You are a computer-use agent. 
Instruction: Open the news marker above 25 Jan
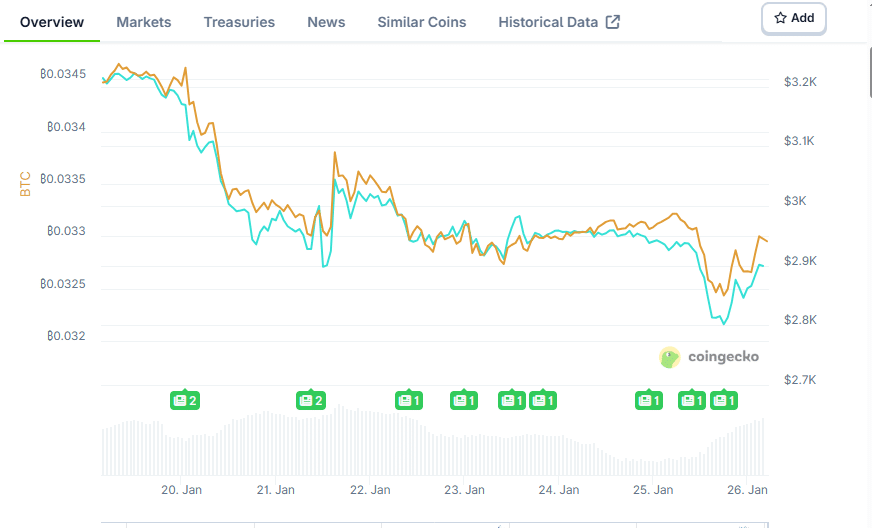click(x=649, y=400)
